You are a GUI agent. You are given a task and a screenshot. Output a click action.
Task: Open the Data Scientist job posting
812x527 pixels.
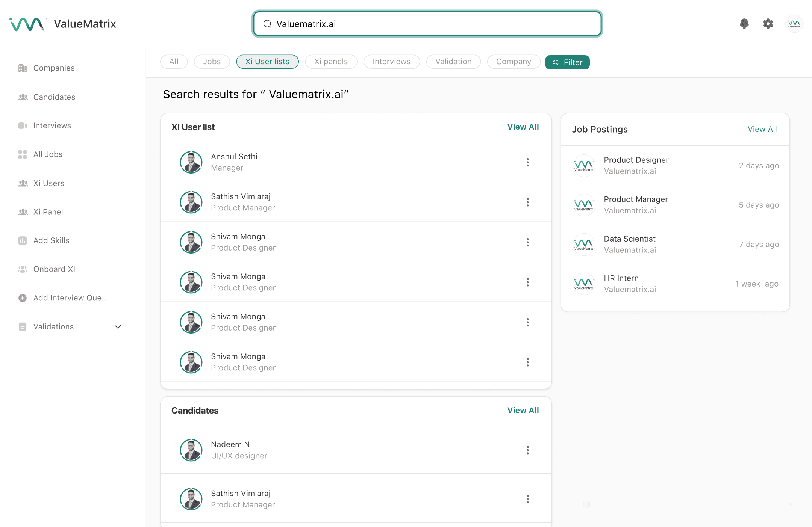[x=629, y=239]
